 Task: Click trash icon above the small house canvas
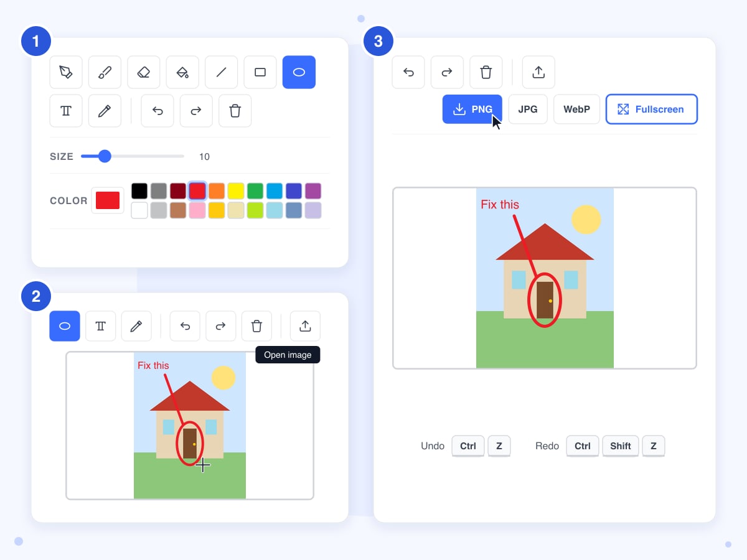tap(256, 326)
